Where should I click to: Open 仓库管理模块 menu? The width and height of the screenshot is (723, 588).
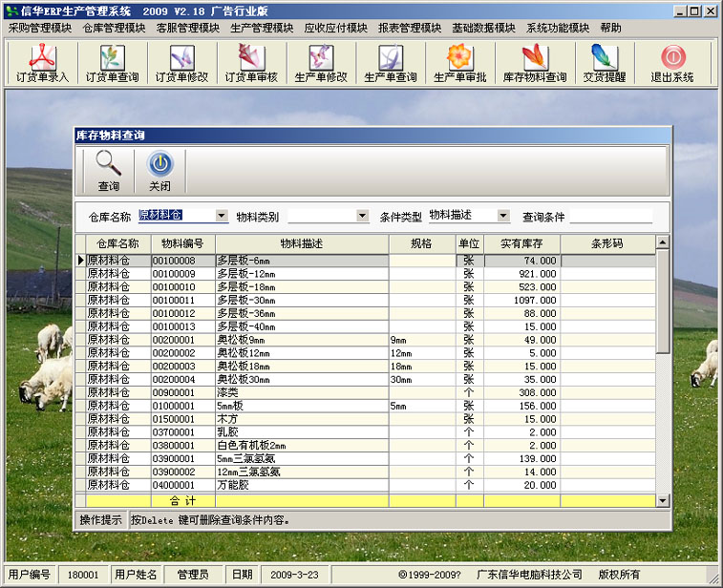[x=114, y=28]
